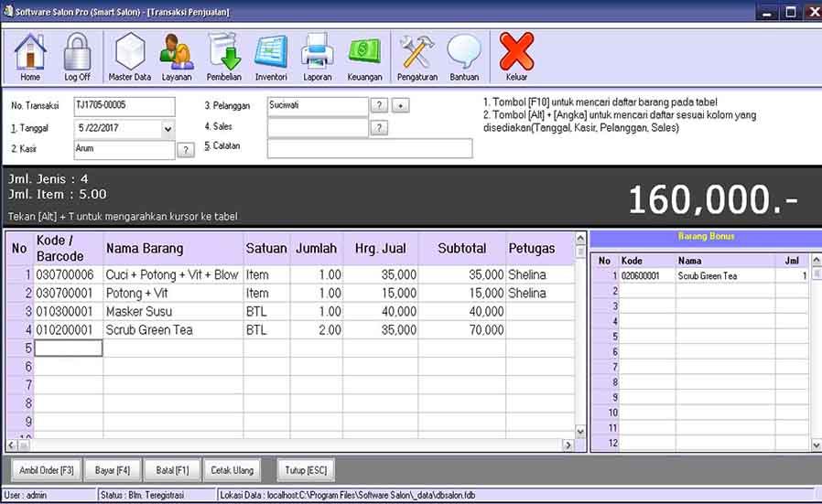Open the Laporan printer icon
Image resolution: width=822 pixels, height=504 pixels.
click(317, 57)
